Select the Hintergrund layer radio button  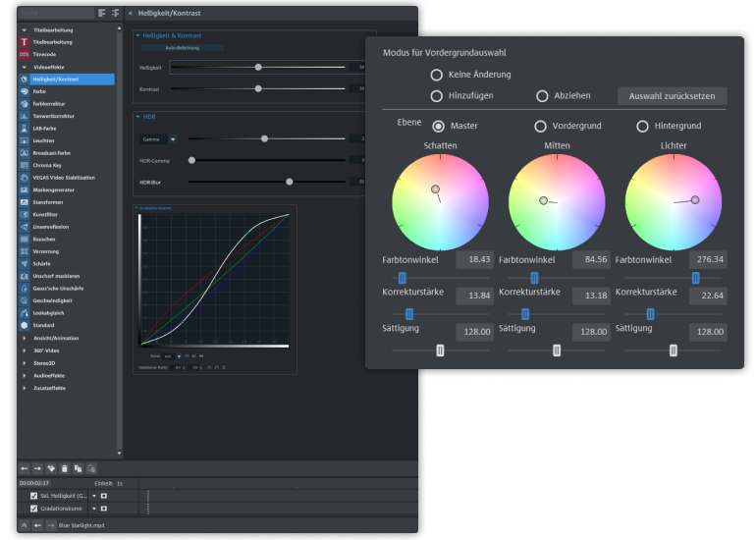point(642,126)
